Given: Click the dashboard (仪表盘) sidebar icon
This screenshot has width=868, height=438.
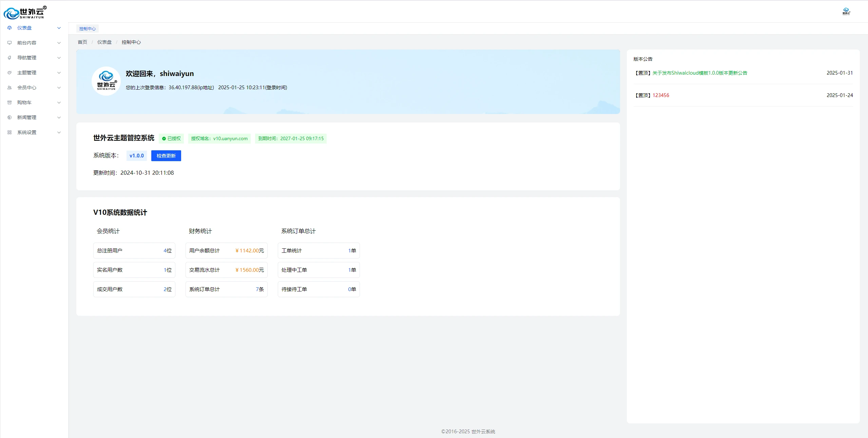Looking at the screenshot, I should coord(9,28).
